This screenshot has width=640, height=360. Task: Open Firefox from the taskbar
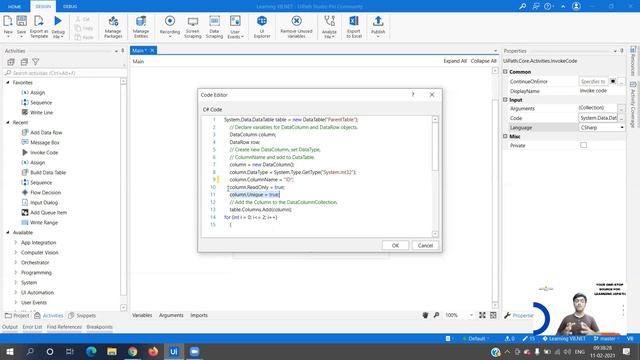point(153,351)
